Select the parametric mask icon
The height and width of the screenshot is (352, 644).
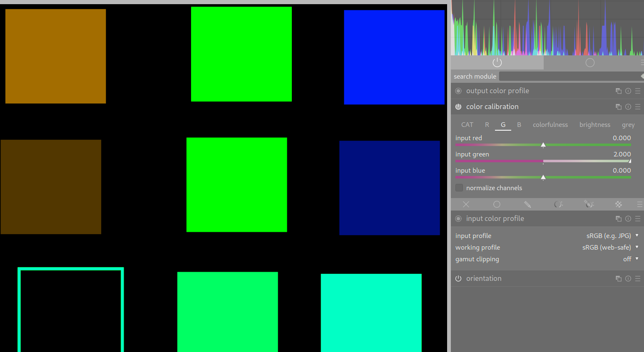click(x=558, y=204)
